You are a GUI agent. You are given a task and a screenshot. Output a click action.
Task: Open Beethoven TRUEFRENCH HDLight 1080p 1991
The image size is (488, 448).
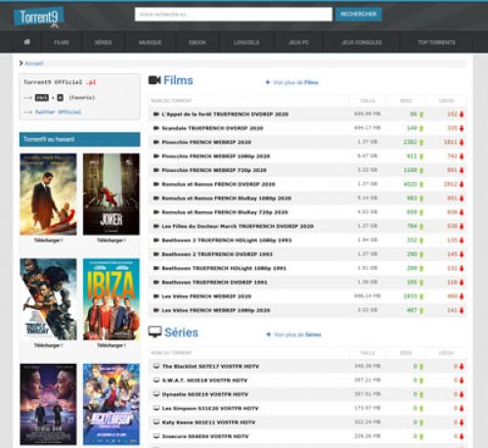pyautogui.click(x=224, y=268)
